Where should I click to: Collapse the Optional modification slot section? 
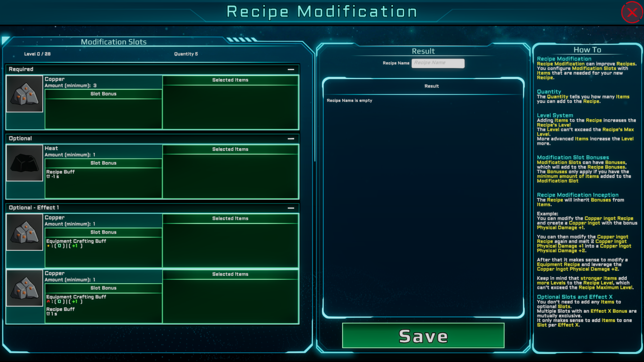point(290,138)
